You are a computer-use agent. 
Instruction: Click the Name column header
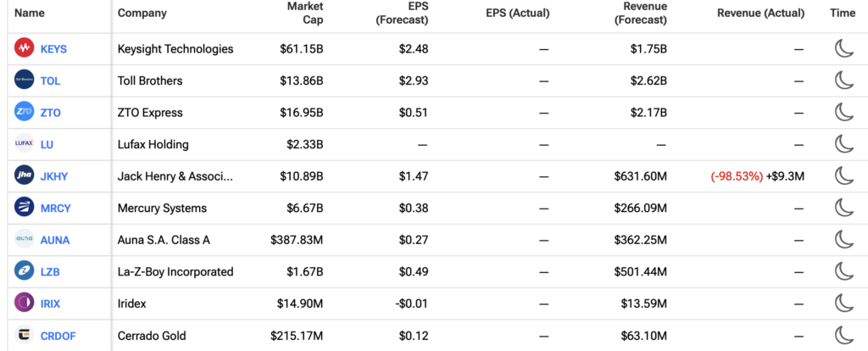click(x=30, y=13)
